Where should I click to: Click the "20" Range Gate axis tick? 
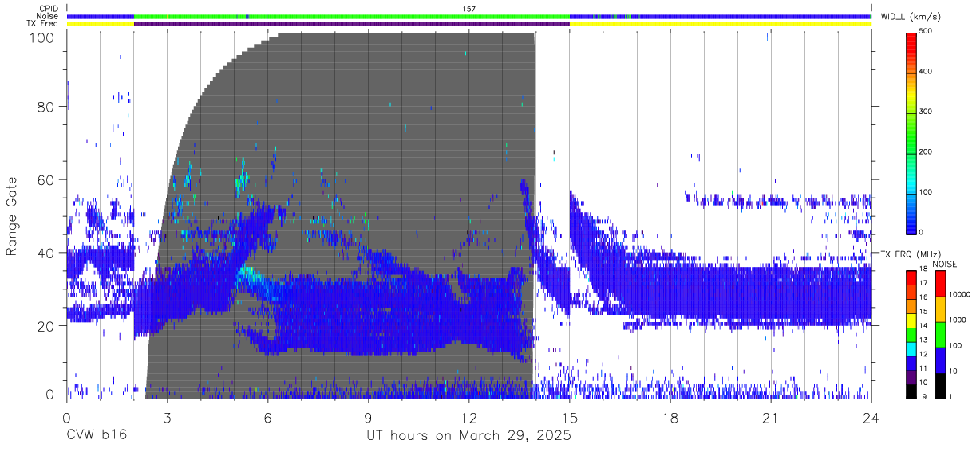(x=46, y=326)
